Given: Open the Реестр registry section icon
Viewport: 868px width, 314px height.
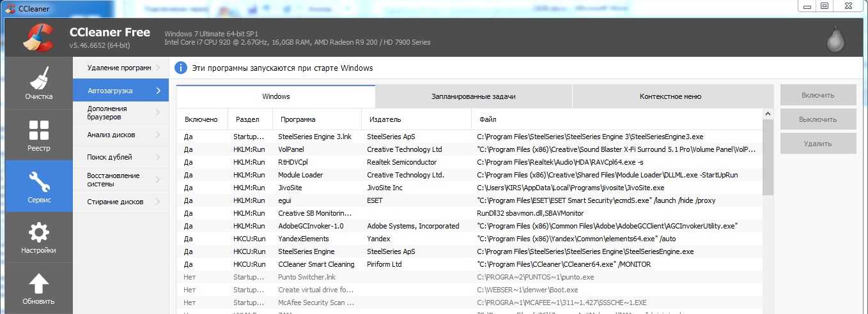Looking at the screenshot, I should click(x=38, y=130).
